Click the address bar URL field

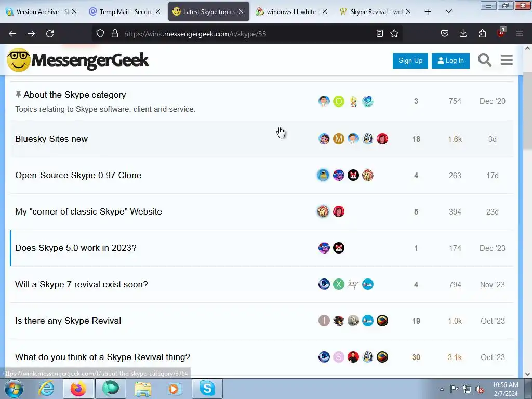pyautogui.click(x=248, y=34)
